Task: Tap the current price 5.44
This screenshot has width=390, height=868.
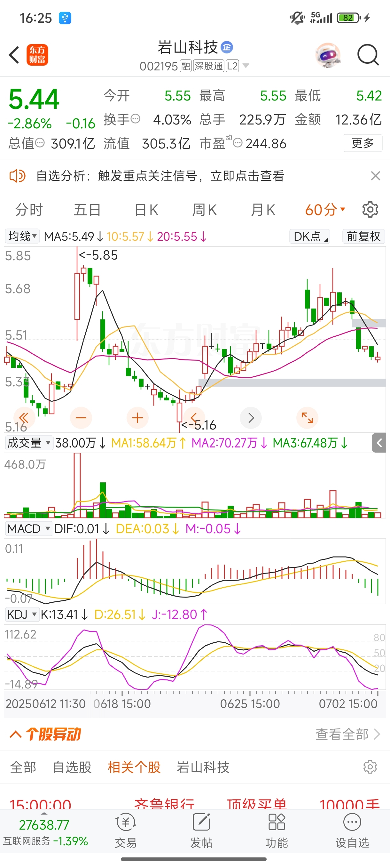Action: point(34,100)
